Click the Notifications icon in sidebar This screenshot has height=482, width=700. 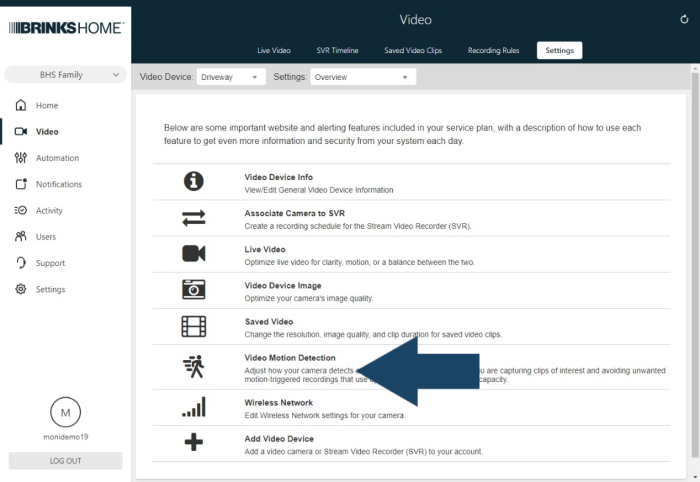tap(21, 184)
